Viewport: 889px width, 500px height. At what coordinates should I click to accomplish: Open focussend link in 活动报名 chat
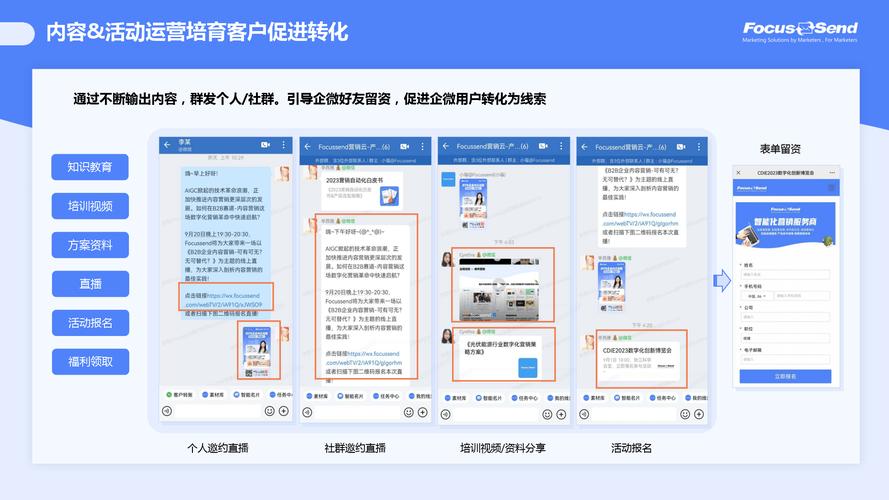click(x=640, y=219)
